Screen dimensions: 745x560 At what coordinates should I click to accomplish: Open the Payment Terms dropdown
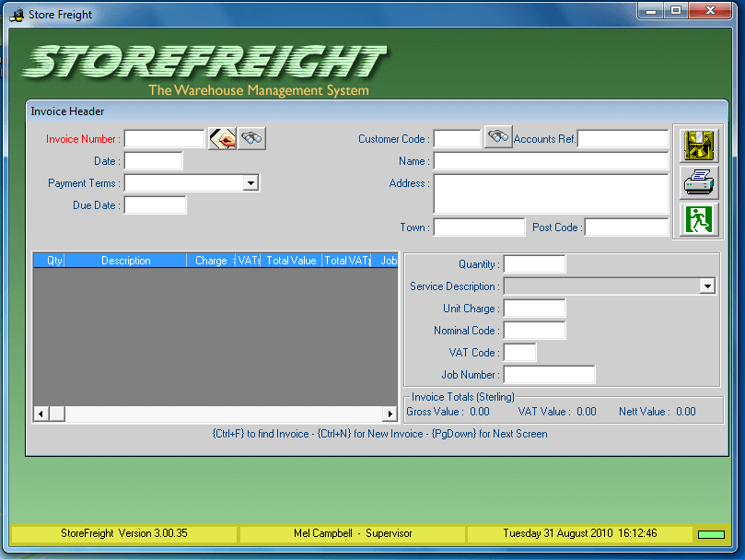(250, 183)
